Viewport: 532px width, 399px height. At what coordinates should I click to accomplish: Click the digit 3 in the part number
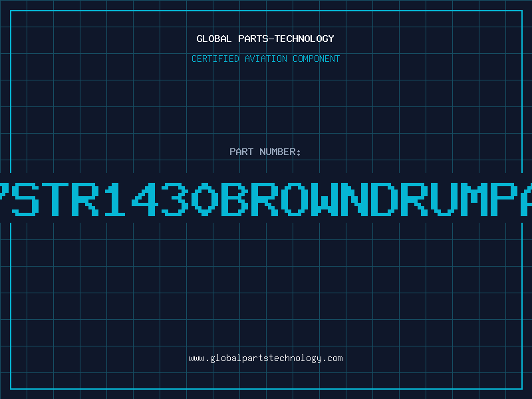(175, 199)
